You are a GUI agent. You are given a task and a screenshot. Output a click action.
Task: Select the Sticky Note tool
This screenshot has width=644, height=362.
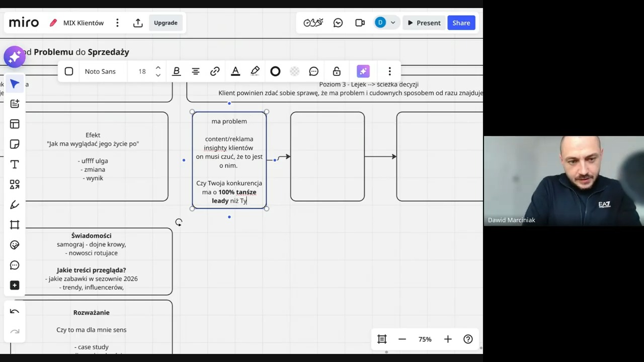[15, 144]
